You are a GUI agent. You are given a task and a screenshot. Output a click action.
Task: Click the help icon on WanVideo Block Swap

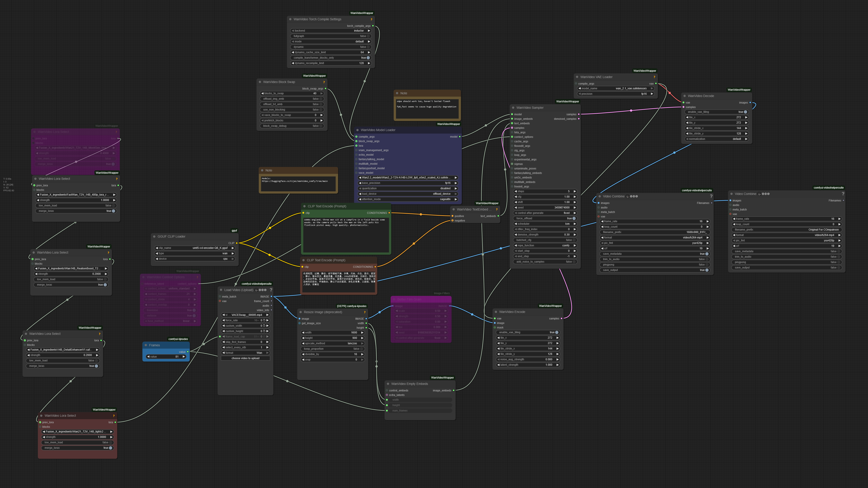324,82
